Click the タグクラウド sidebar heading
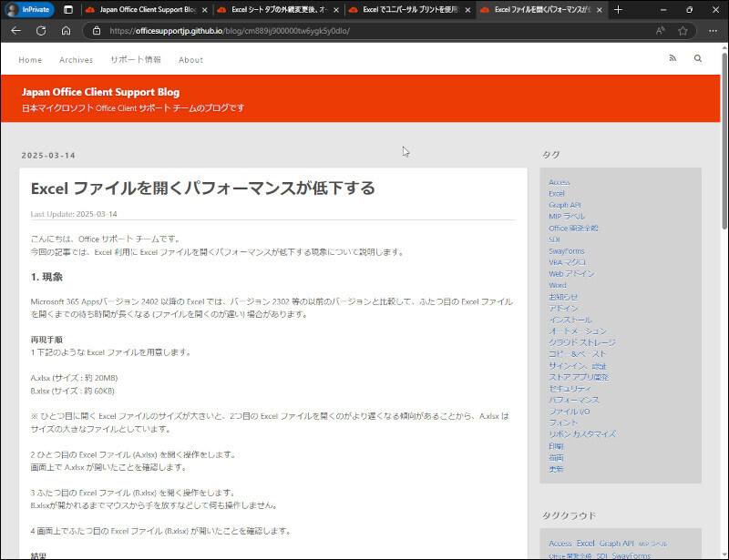 (x=569, y=515)
